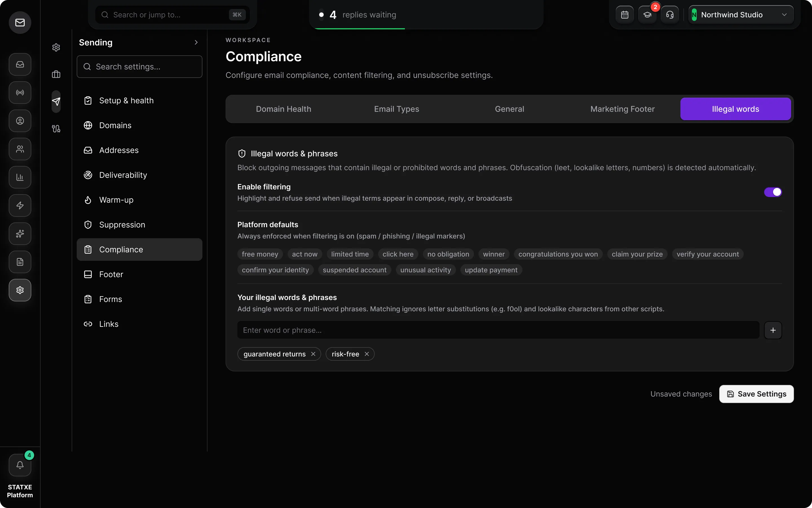Open the gear settings icon in left rail
This screenshot has height=508, width=812.
pyautogui.click(x=20, y=290)
